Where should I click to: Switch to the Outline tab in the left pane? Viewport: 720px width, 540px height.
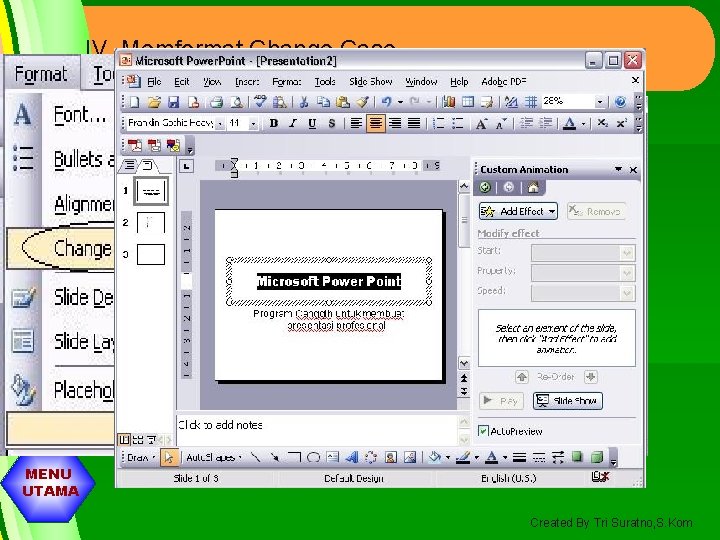[129, 165]
